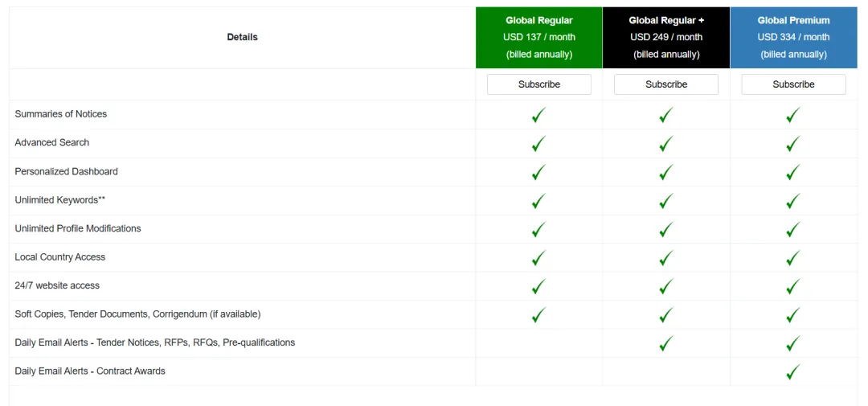Click the Daily Email Alerts - Contract Awards label
Viewport: 868px width, 406px height.
[x=90, y=371]
